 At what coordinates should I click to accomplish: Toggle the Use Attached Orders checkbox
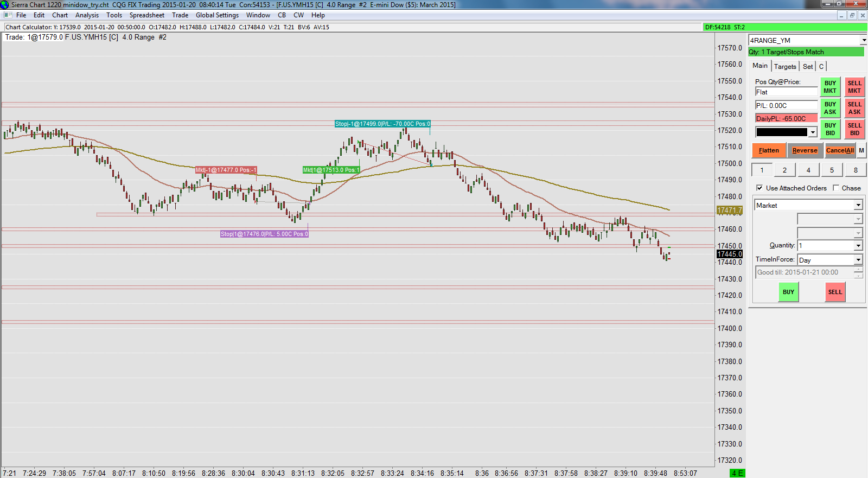coord(759,188)
